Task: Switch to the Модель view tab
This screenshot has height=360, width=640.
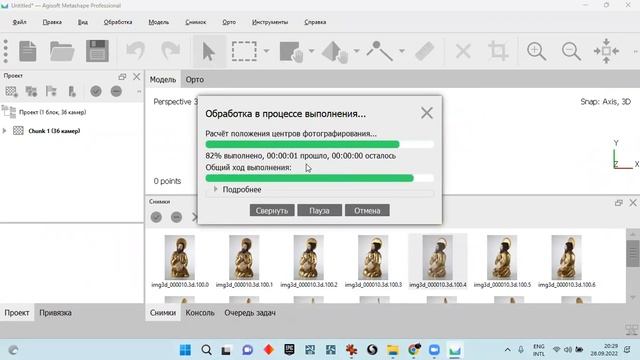Action: point(163,80)
